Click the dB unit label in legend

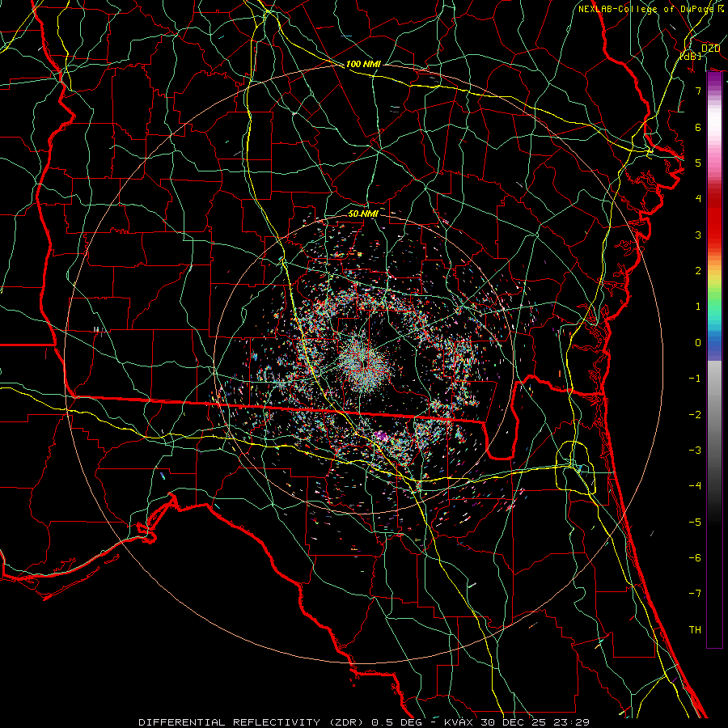(x=691, y=56)
